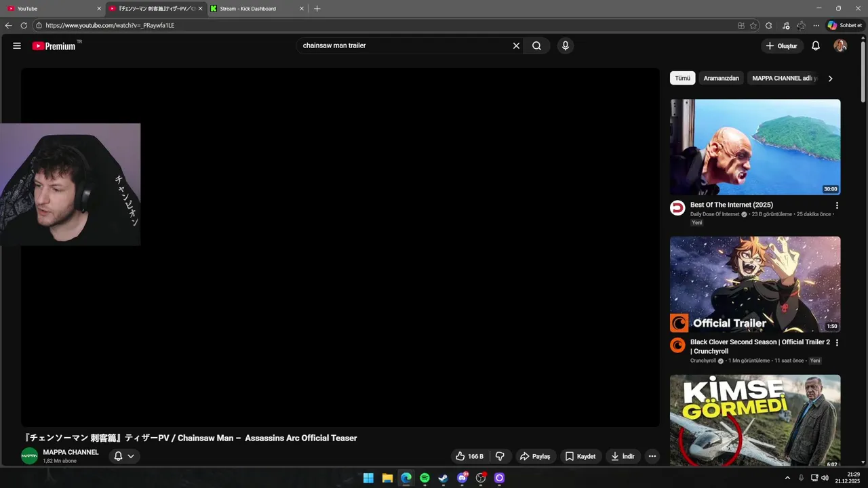The width and height of the screenshot is (868, 488).
Task: Open Black Clover Second Season title link
Action: coord(759,346)
